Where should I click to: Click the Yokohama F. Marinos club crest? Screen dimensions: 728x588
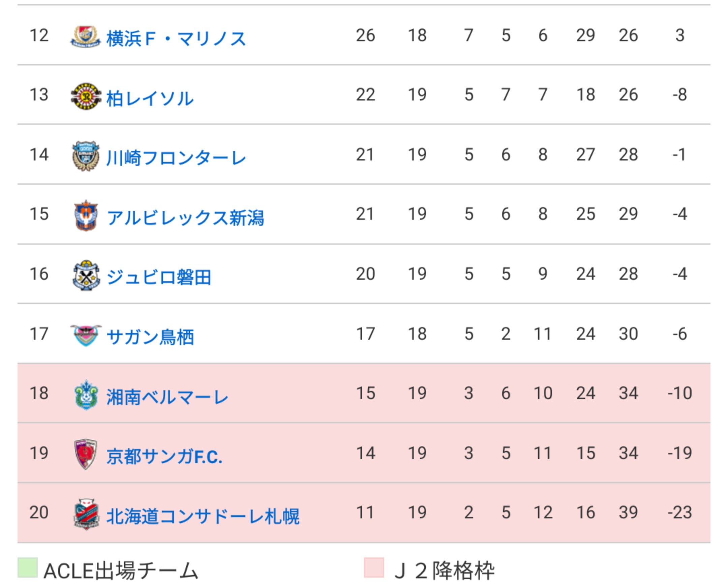[x=85, y=37]
